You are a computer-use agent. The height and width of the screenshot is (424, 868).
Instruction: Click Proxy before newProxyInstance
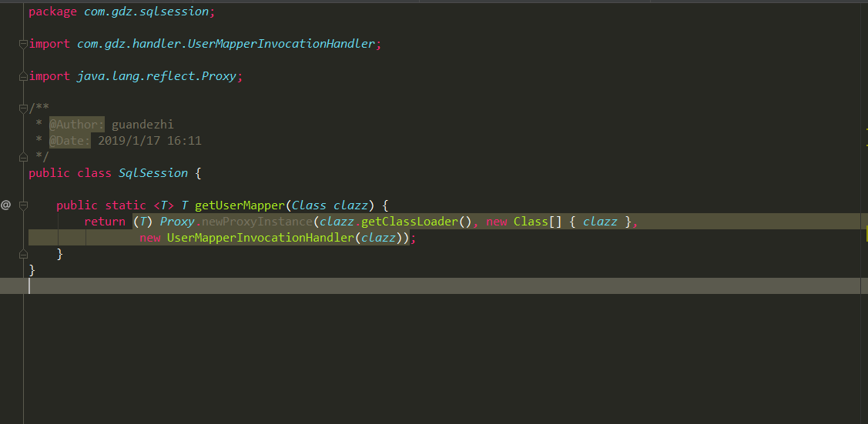177,222
